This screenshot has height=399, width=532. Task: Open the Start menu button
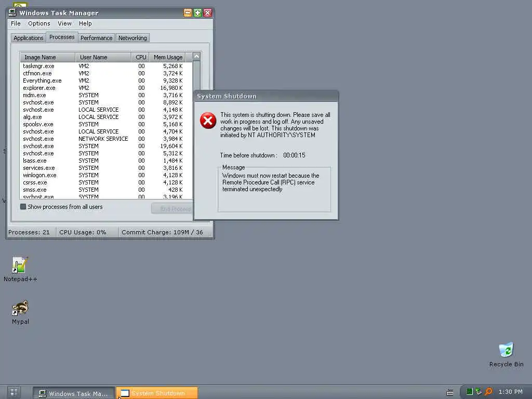pos(14,393)
